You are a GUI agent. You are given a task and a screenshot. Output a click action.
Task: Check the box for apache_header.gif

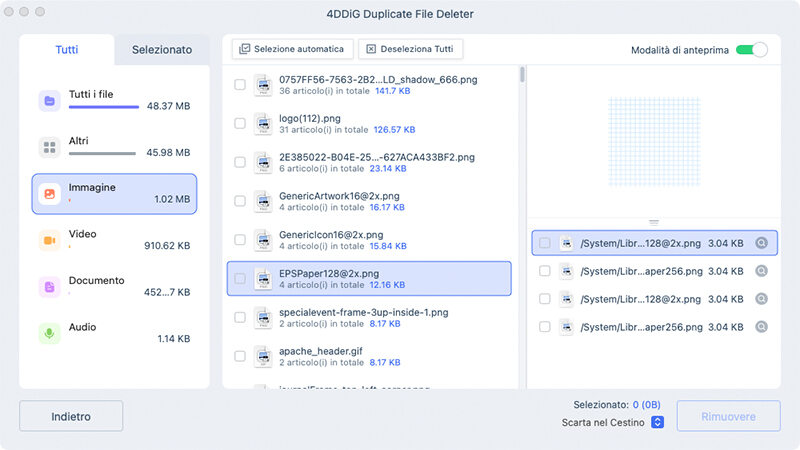[x=240, y=358]
